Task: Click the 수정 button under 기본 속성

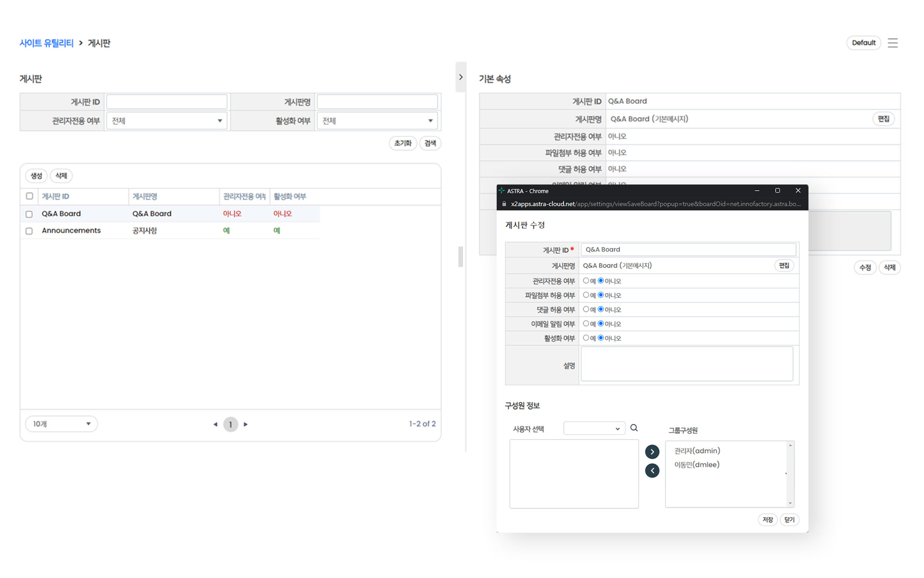Action: point(865,267)
